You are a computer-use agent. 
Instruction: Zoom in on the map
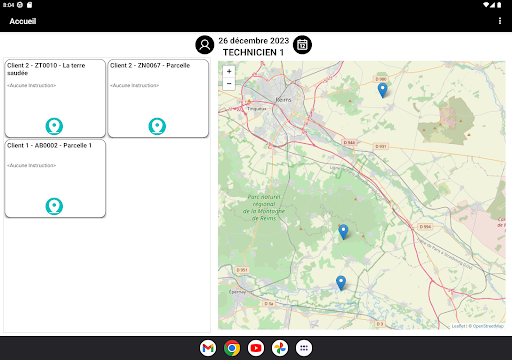tap(229, 71)
